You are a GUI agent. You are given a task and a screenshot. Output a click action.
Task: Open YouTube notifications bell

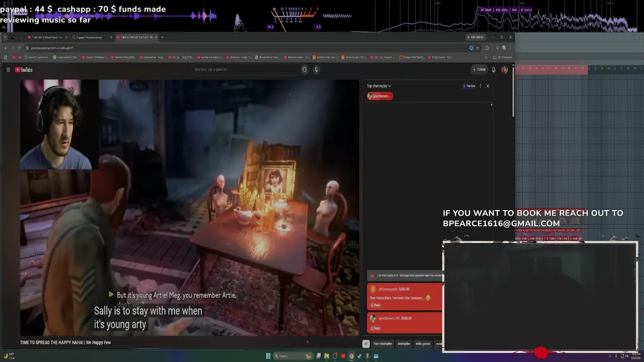(x=494, y=70)
